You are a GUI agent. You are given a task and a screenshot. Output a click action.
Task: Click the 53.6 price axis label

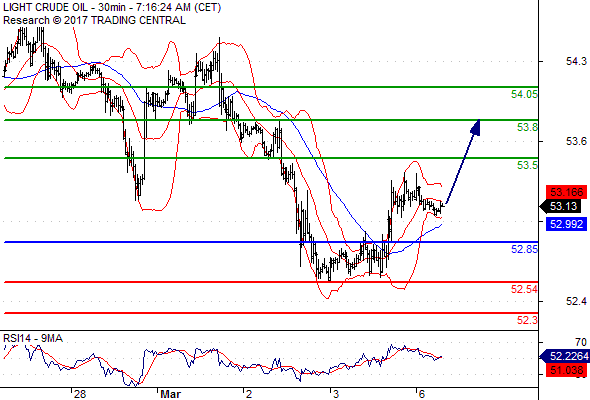576,141
